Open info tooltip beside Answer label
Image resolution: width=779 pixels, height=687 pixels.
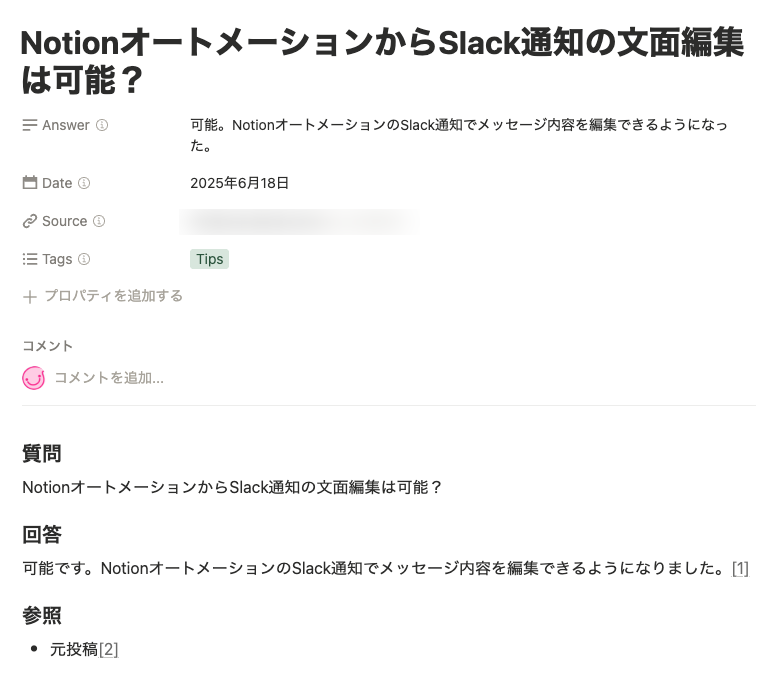(x=102, y=126)
